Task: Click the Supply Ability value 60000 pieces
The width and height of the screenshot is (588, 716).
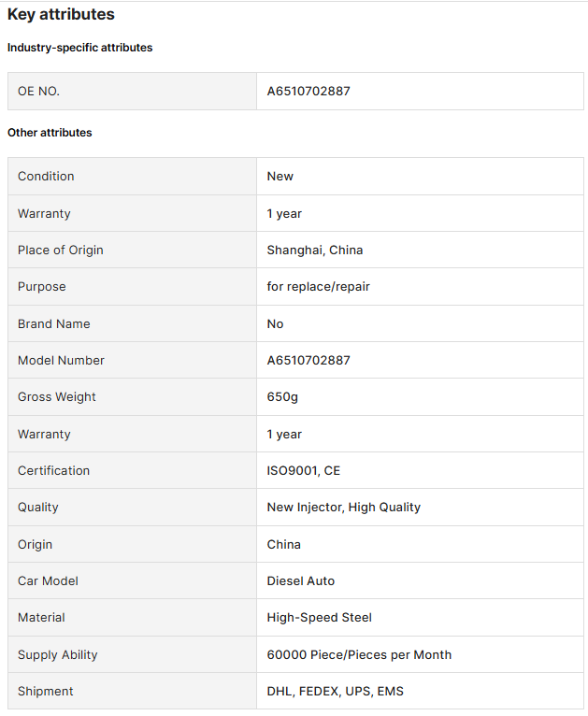Action: 359,655
